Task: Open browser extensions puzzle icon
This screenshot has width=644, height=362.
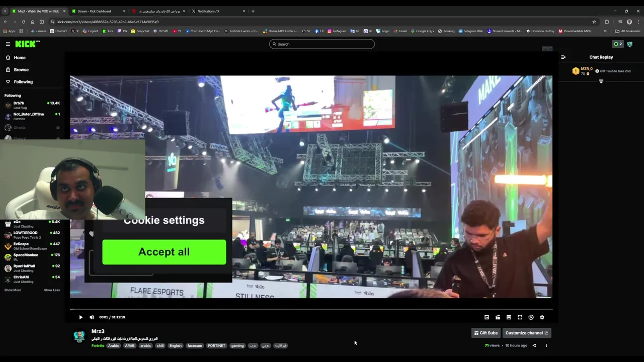Action: (607, 22)
